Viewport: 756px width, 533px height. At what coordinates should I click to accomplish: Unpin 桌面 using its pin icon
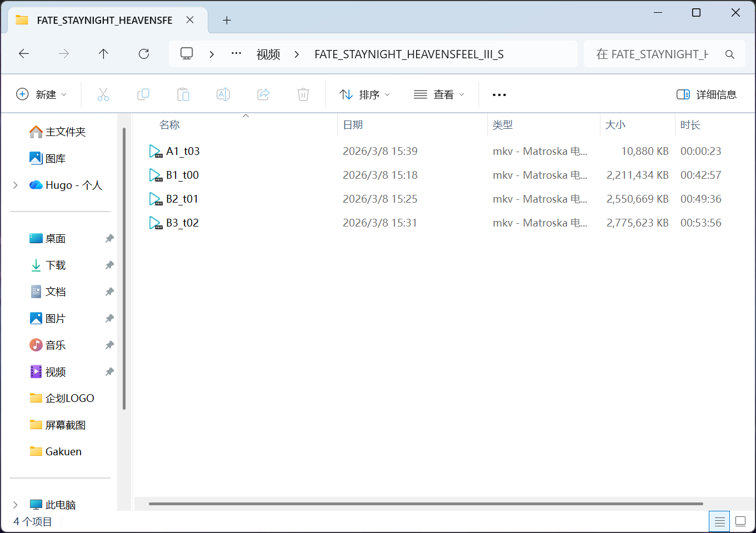(109, 238)
